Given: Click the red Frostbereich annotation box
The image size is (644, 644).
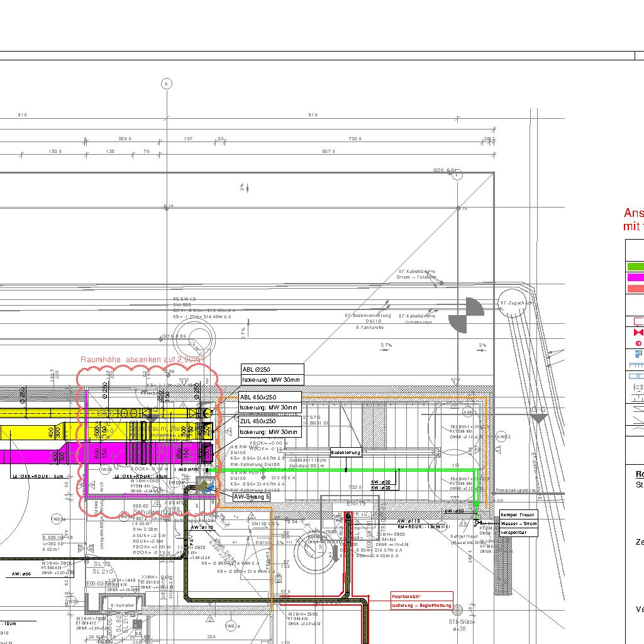Looking at the screenshot, I should [421, 600].
